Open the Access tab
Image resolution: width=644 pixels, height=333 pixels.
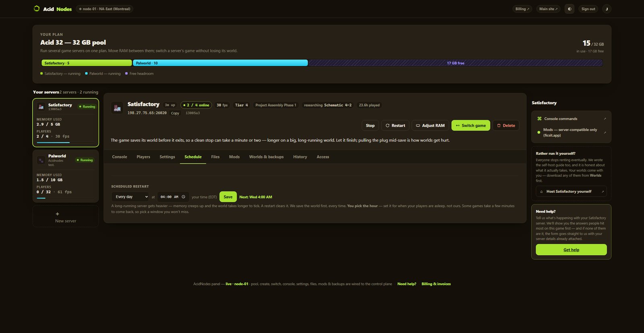point(323,157)
